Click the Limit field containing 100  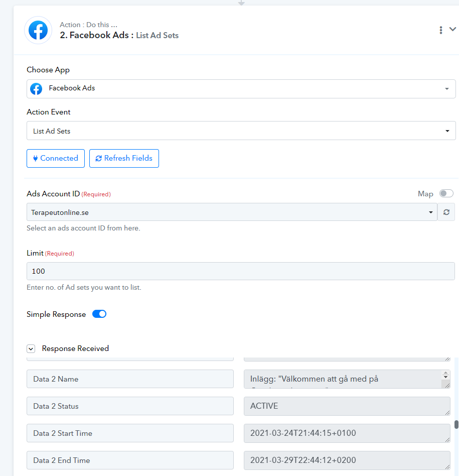click(x=241, y=271)
